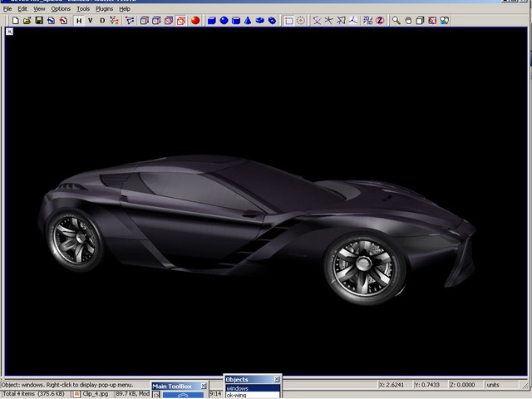
Task: Open the File menu
Action: click(7, 8)
